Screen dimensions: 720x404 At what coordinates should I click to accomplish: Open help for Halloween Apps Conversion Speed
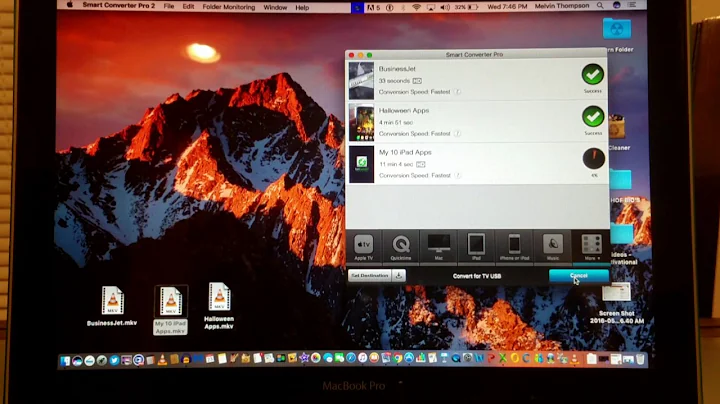pyautogui.click(x=457, y=134)
